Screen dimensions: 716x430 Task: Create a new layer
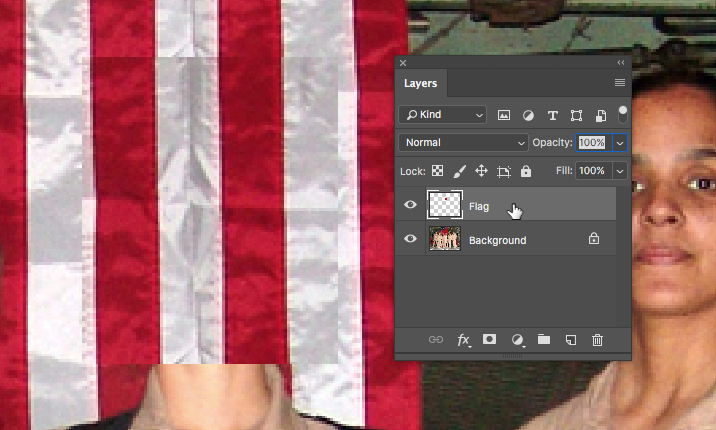tap(570, 340)
